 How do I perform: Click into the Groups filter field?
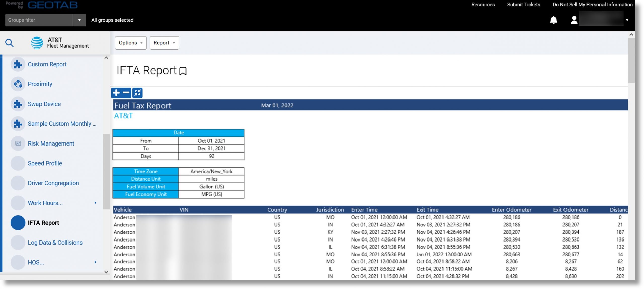coord(39,20)
